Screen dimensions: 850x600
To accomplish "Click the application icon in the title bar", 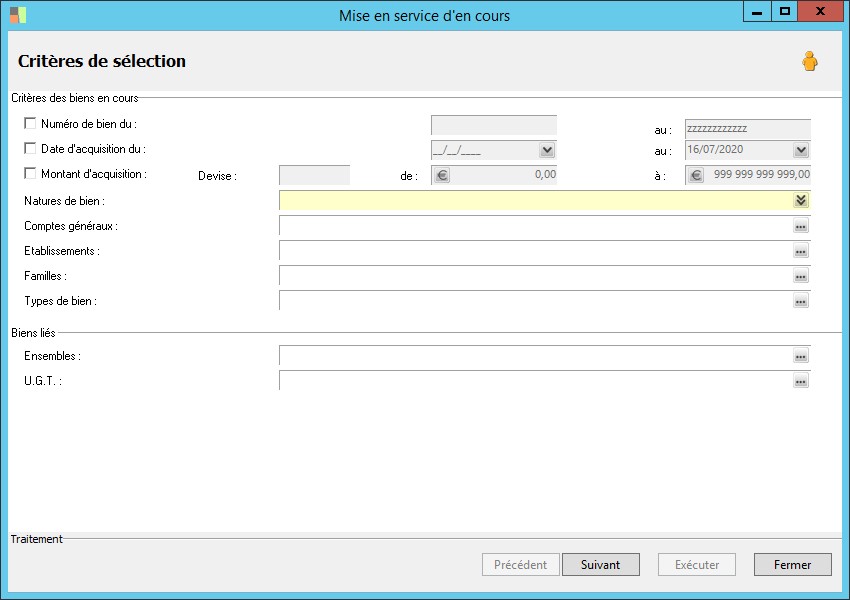I will coord(18,15).
